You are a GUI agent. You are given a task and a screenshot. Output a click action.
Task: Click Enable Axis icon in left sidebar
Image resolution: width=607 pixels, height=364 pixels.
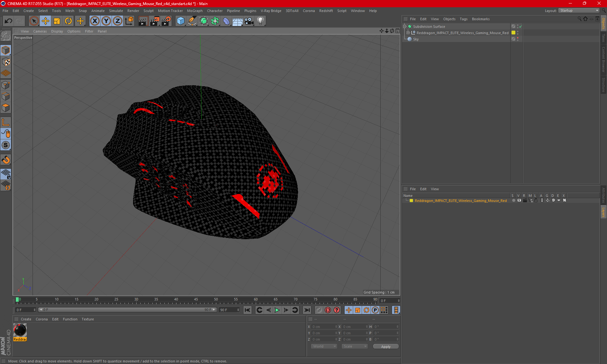tap(6, 122)
